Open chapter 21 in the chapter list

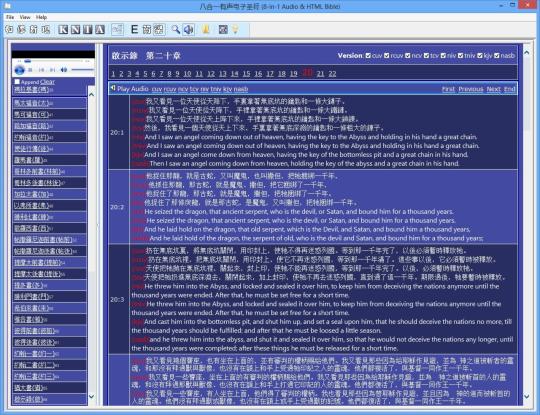point(320,73)
